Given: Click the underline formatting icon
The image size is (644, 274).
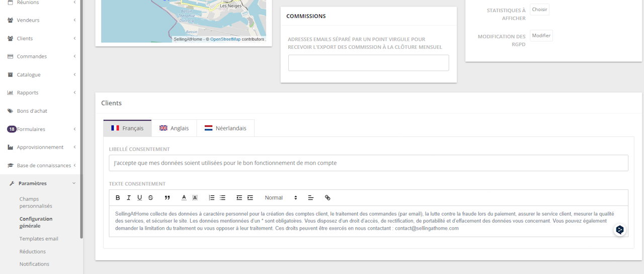Looking at the screenshot, I should (139, 198).
